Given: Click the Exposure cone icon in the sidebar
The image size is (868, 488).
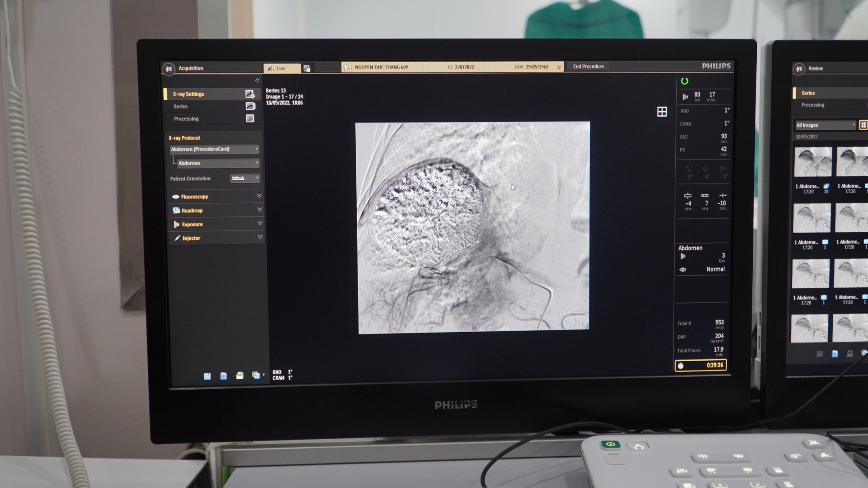Looking at the screenshot, I should tap(176, 225).
